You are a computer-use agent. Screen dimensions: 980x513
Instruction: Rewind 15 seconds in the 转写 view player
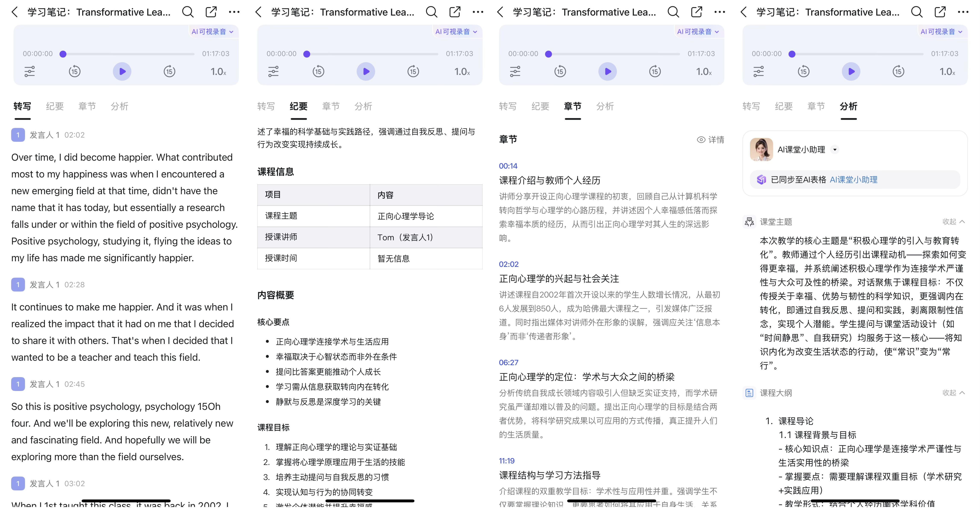click(x=75, y=72)
